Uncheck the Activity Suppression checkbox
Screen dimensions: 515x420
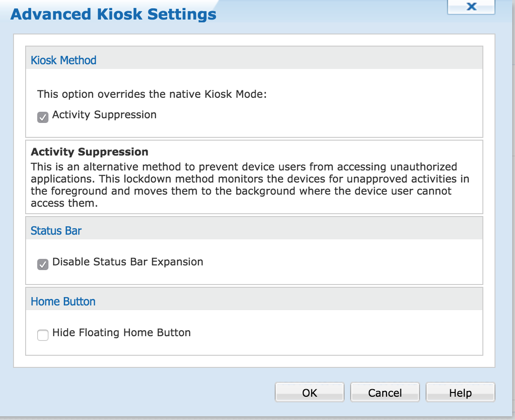(43, 117)
